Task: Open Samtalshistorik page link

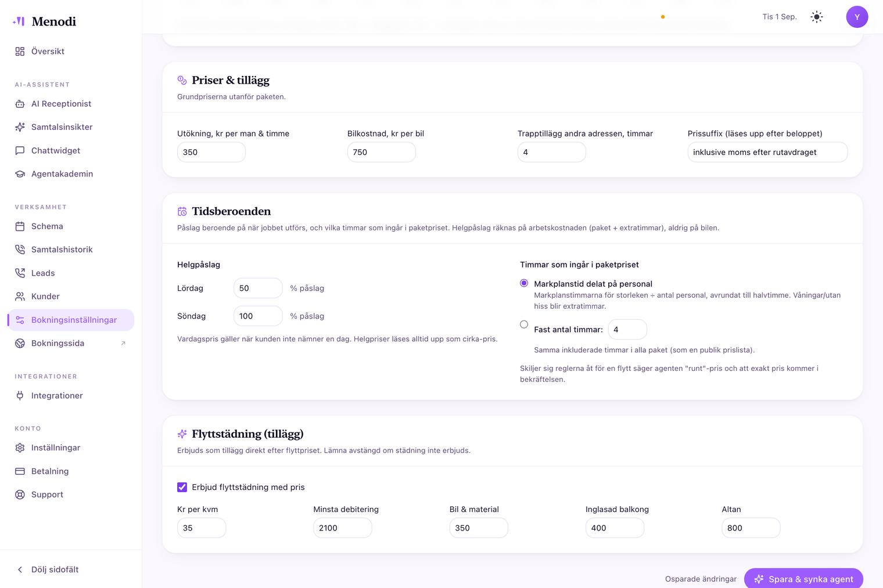Action: tap(71, 250)
